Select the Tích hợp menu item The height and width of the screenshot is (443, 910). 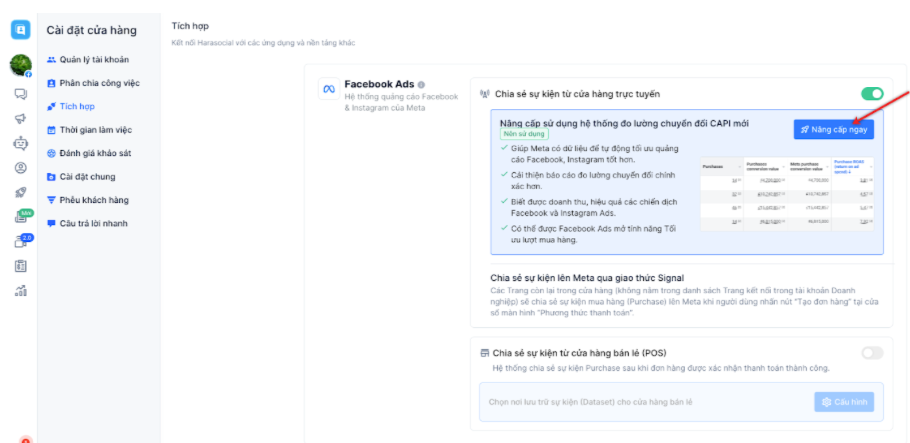77,107
